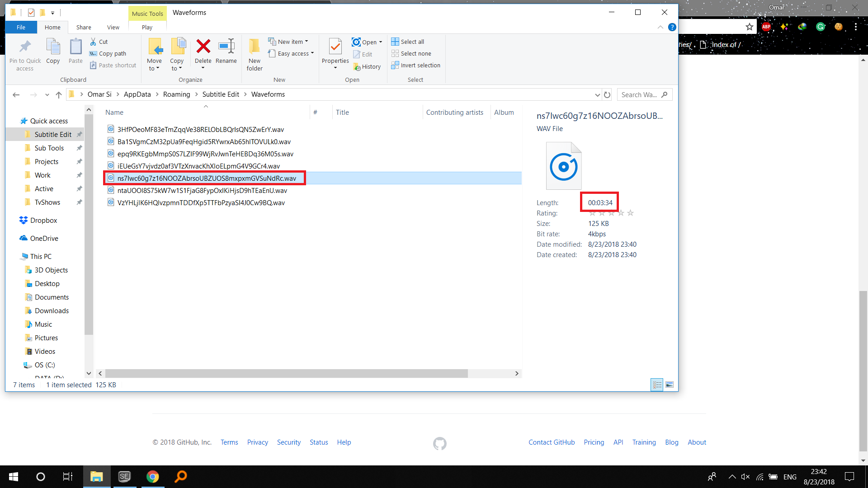The height and width of the screenshot is (488, 868).
Task: Copy the selected WAV file
Action: click(53, 52)
